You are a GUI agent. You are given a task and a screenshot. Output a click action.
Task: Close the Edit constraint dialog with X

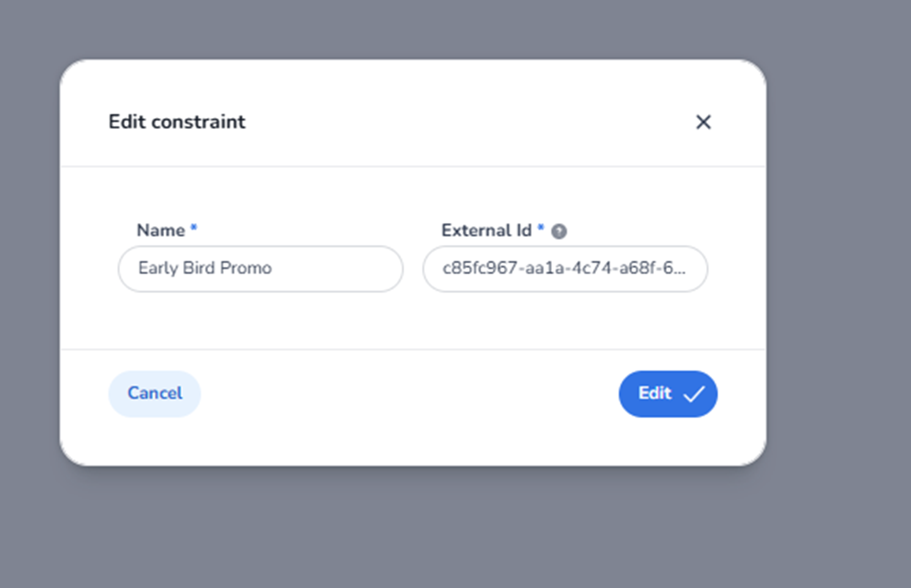703,122
